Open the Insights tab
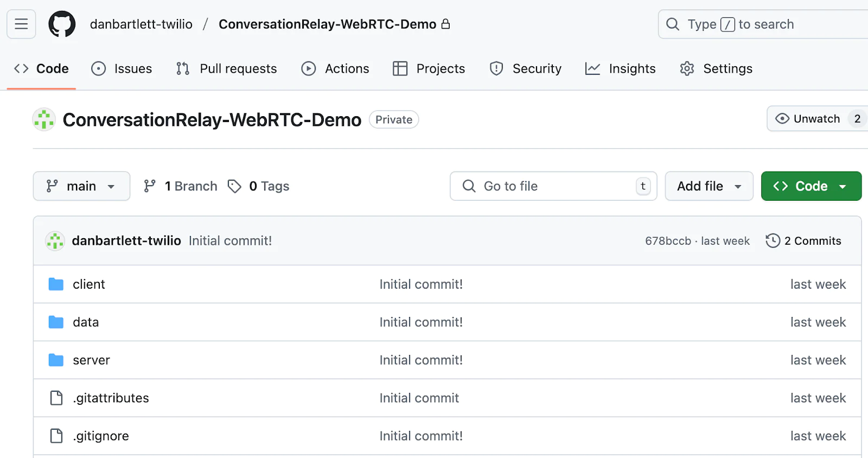 (x=621, y=69)
